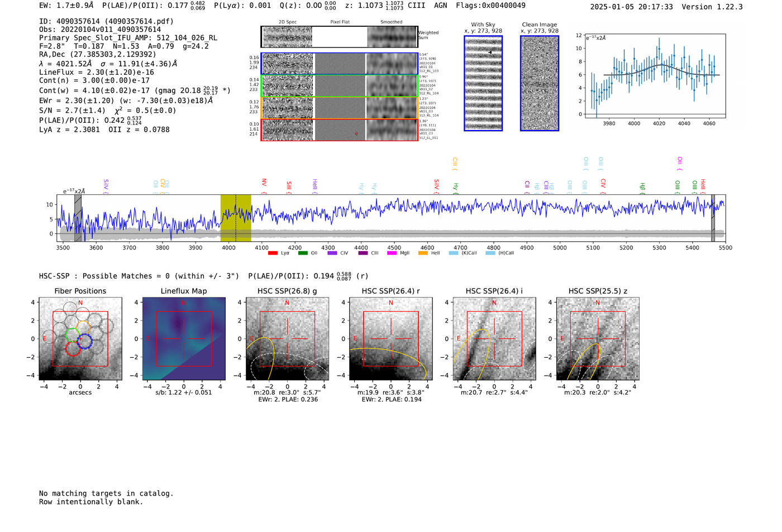Click the purple SiIV line marker
Image resolution: width=782 pixels, height=532 pixels.
pyautogui.click(x=106, y=186)
